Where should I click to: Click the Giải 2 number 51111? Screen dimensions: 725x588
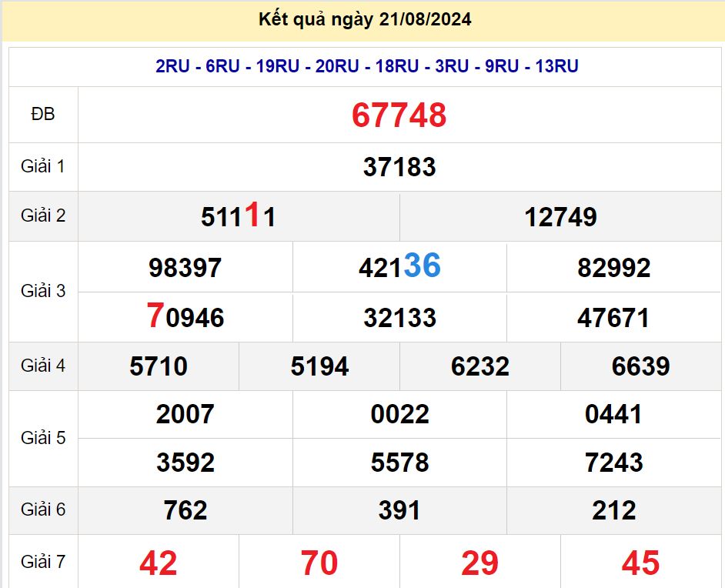[x=238, y=217]
